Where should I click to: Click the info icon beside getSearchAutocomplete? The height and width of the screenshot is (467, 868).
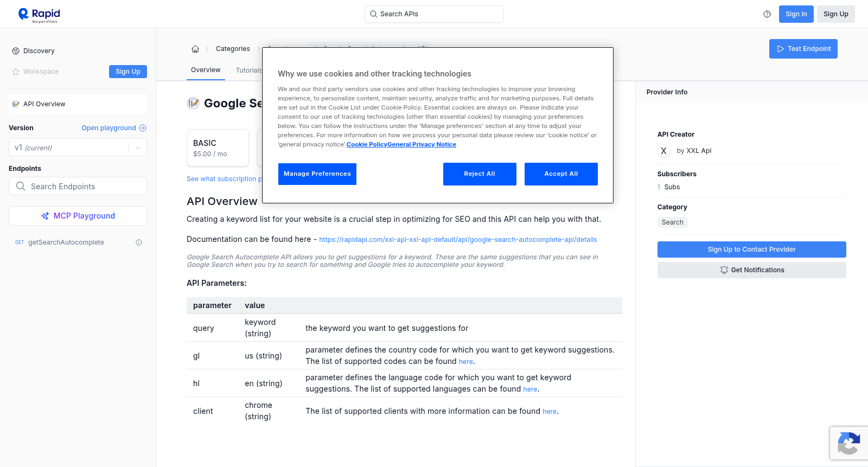139,242
